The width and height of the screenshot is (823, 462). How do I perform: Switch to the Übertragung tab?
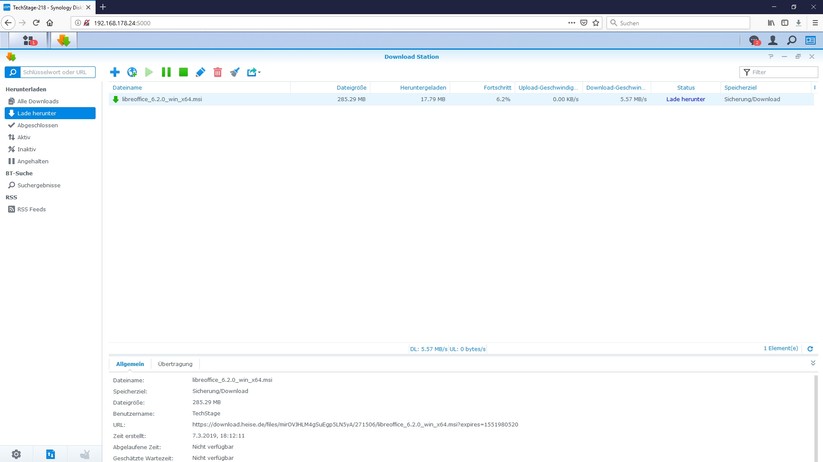tap(175, 364)
